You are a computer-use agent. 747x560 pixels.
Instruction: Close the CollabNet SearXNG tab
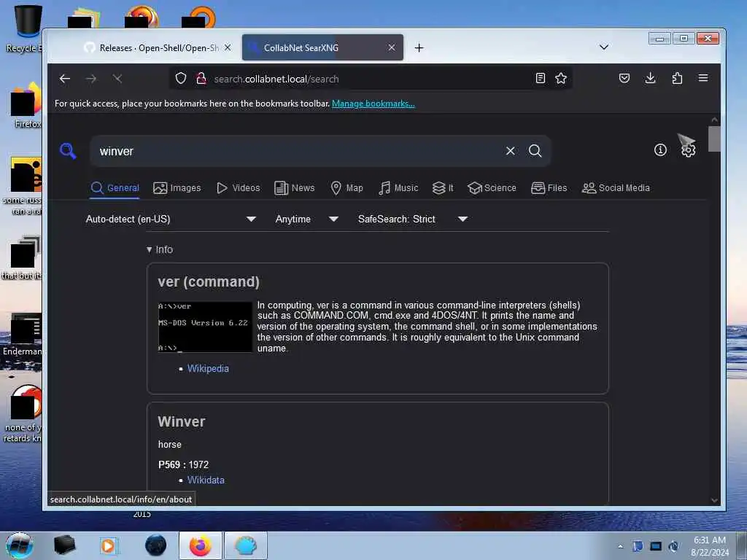(x=392, y=47)
